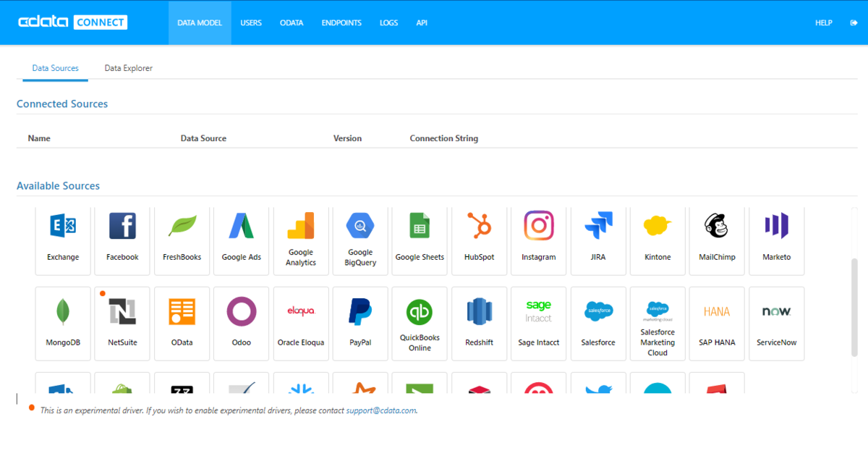Open the NetSuite experimental driver tile
Image resolution: width=868 pixels, height=456 pixels.
coord(122,324)
